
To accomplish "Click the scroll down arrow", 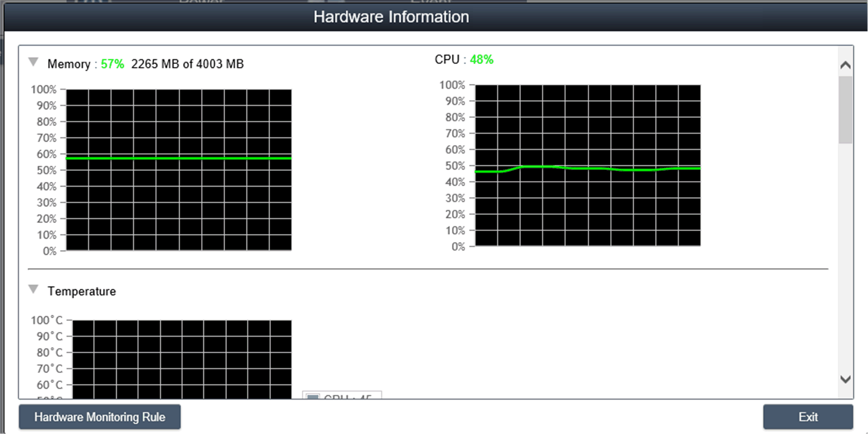I will (845, 379).
